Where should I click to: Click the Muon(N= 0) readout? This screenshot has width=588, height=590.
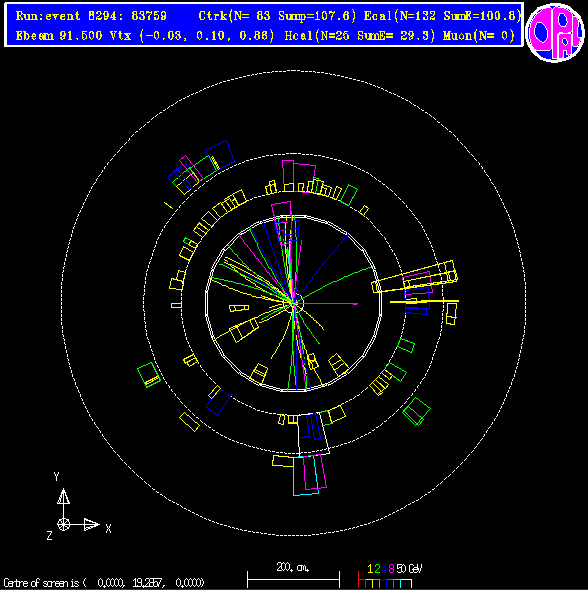(x=479, y=36)
